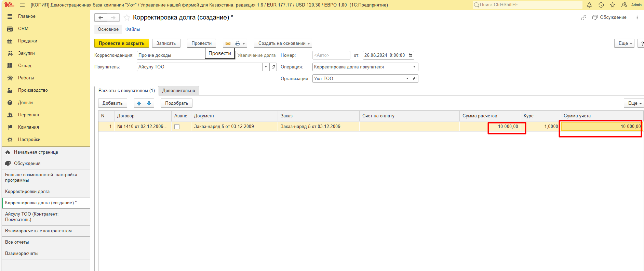Click Провести и закрыть button

(x=121, y=43)
